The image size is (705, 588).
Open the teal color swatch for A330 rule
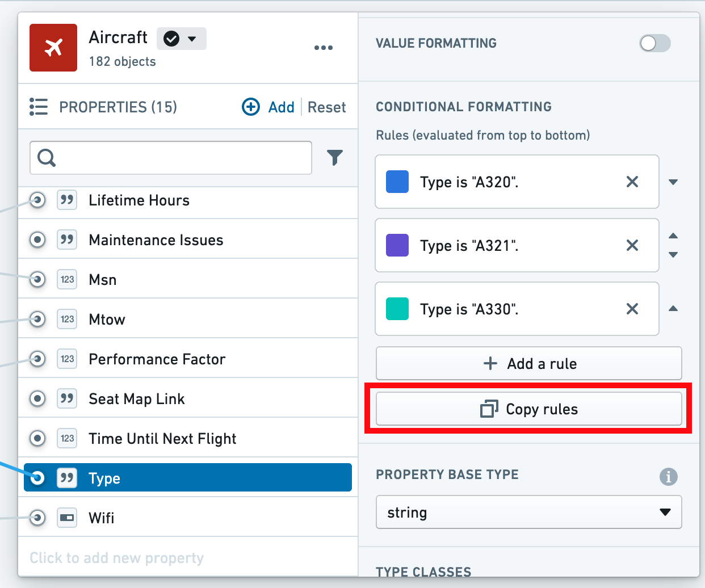point(397,309)
